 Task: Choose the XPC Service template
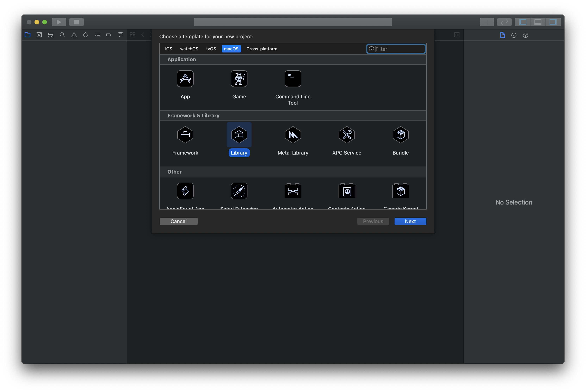click(347, 135)
